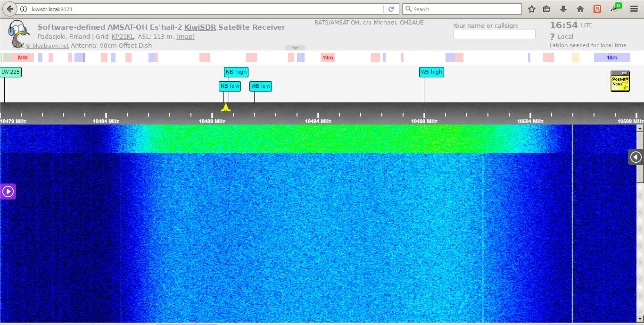The width and height of the screenshot is (644, 325).
Task: Open the [map] link
Action: pyautogui.click(x=185, y=37)
